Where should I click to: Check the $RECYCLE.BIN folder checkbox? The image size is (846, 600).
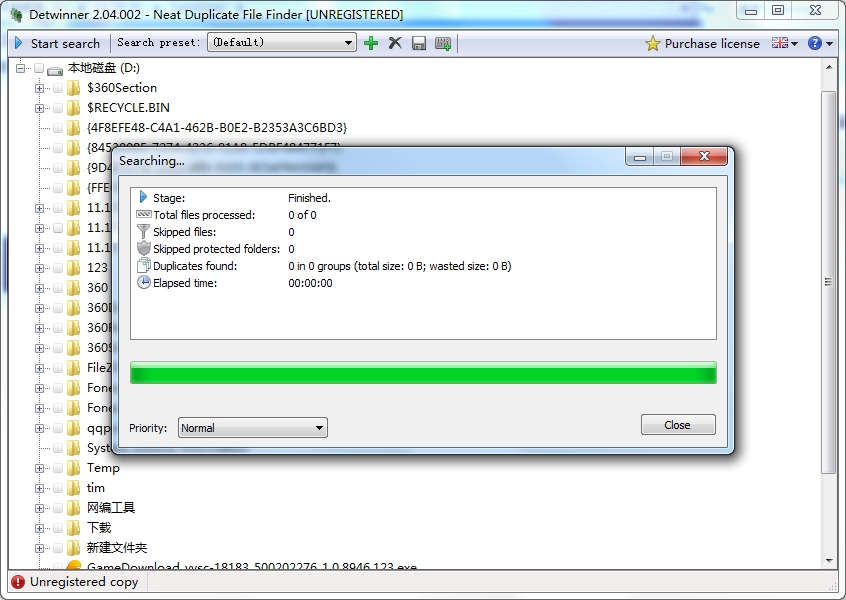pos(58,108)
